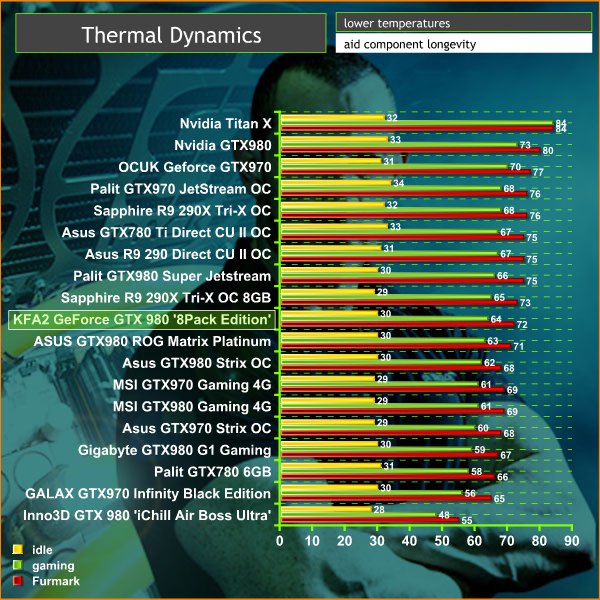
Task: Click gaming value 63 for ROG Matrix Platinum
Action: [x=493, y=341]
